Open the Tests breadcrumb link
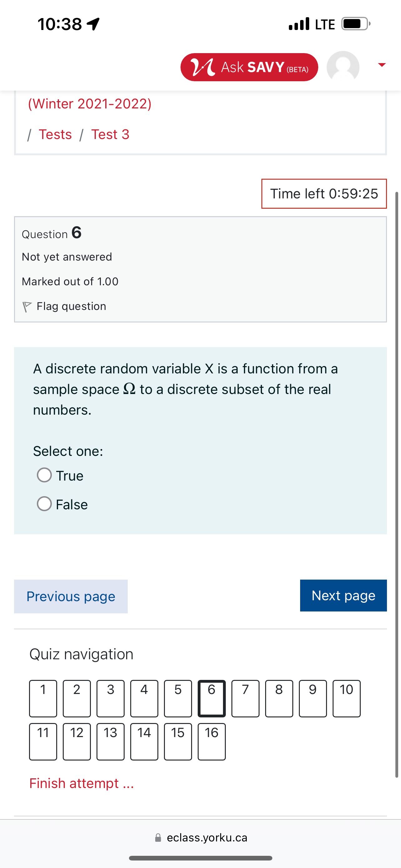This screenshot has height=868, width=401. point(55,134)
